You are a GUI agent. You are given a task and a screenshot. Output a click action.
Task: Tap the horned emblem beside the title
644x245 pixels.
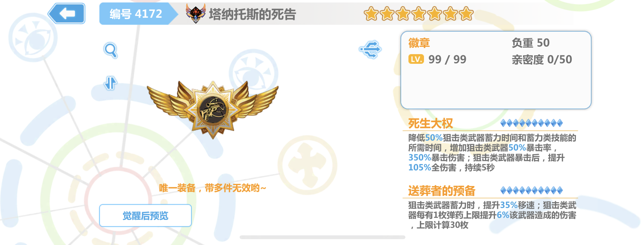click(196, 13)
